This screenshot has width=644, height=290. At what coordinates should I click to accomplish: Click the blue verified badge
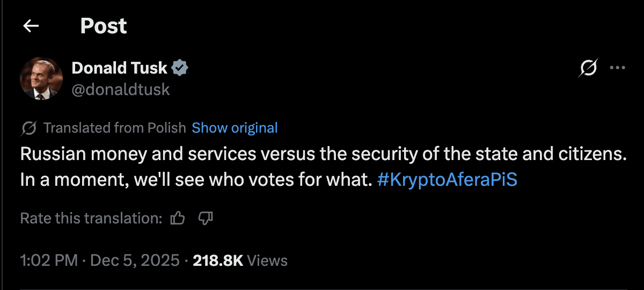pos(180,68)
